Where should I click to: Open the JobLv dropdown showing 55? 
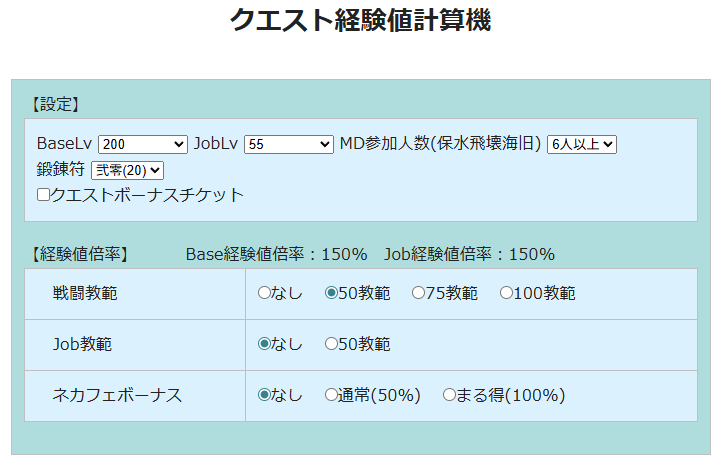[288, 145]
